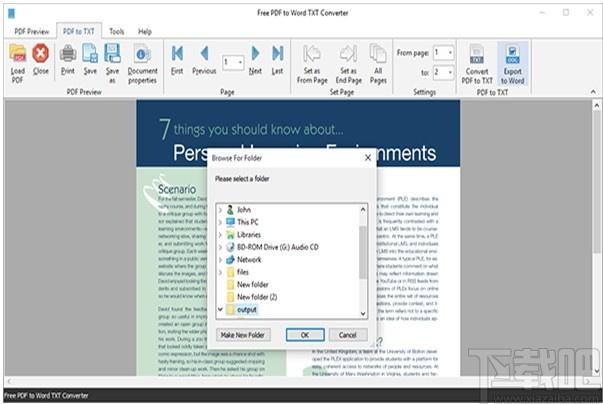Confirm folder with OK button
The width and height of the screenshot is (603, 404).
point(305,335)
